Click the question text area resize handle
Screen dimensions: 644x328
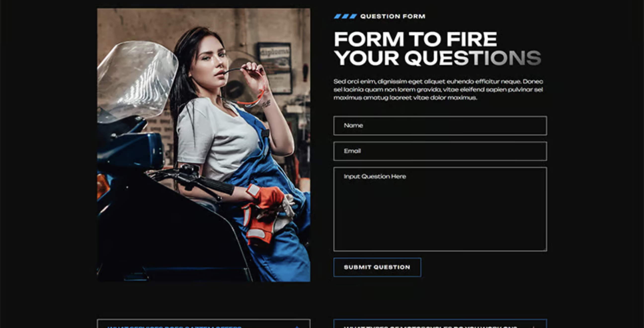coord(544,249)
